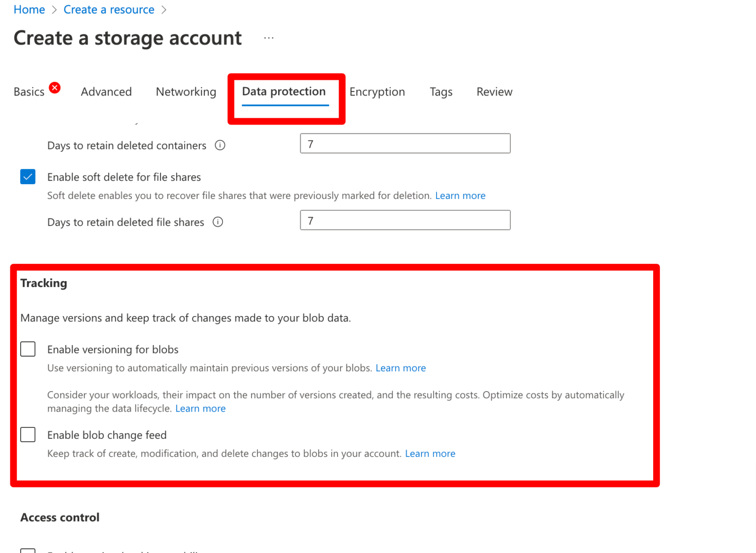This screenshot has width=756, height=553.
Task: Click the ellipsis next to Create a storage account title
Action: click(269, 37)
